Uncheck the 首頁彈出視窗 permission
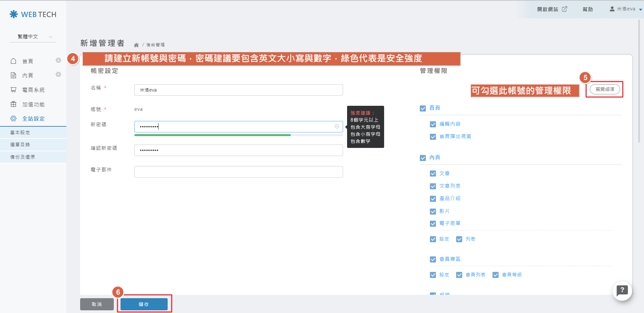The image size is (644, 313). [x=433, y=137]
